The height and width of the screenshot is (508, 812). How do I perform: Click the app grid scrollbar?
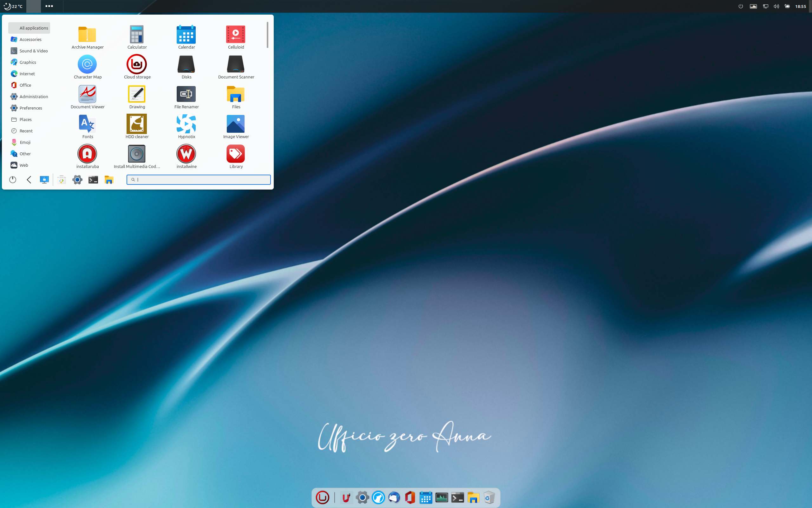click(267, 35)
